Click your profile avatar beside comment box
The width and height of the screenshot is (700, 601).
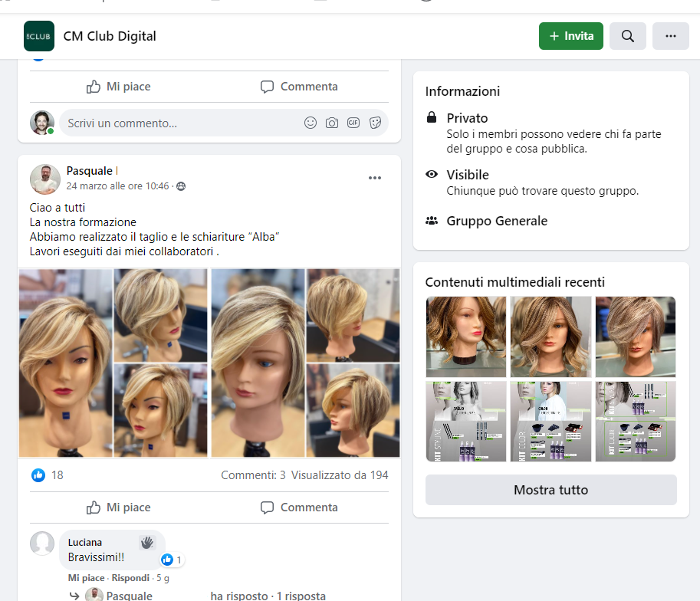pyautogui.click(x=42, y=123)
